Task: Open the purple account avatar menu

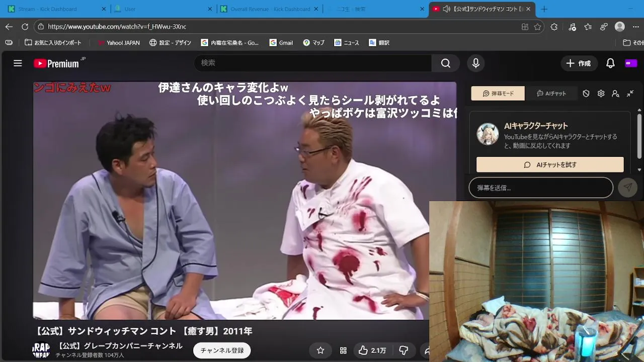Action: 631,63
